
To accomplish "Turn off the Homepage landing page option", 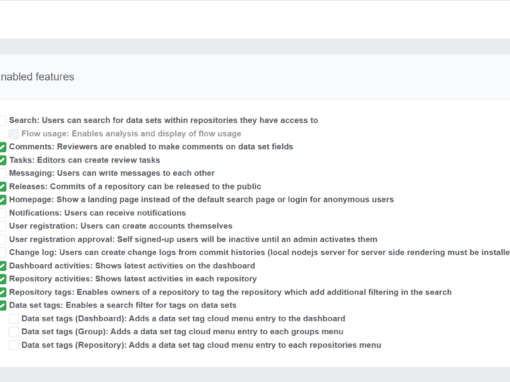I will pyautogui.click(x=2, y=200).
